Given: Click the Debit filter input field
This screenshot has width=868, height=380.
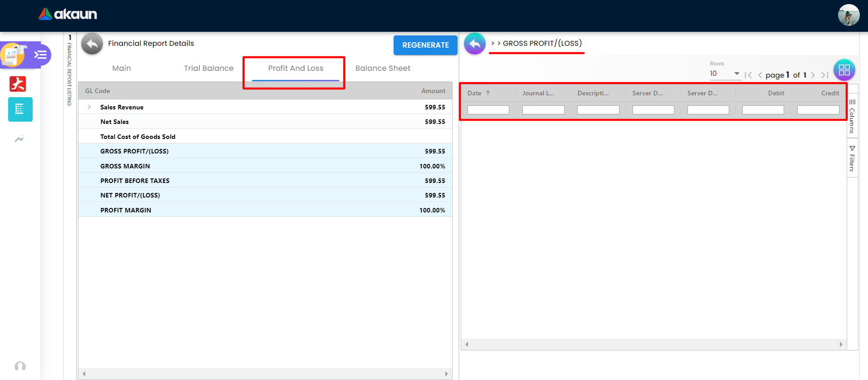Looking at the screenshot, I should (x=763, y=110).
